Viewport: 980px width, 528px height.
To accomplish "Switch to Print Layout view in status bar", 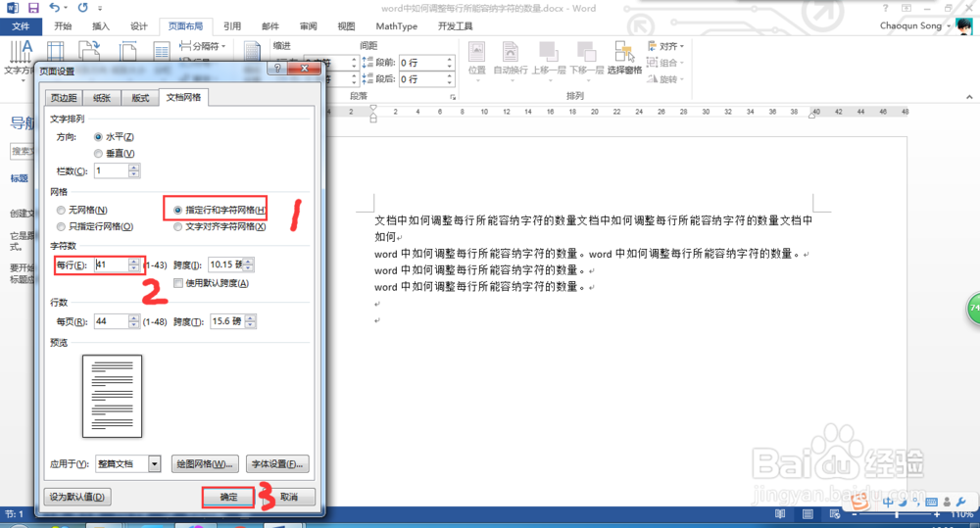I will point(808,514).
